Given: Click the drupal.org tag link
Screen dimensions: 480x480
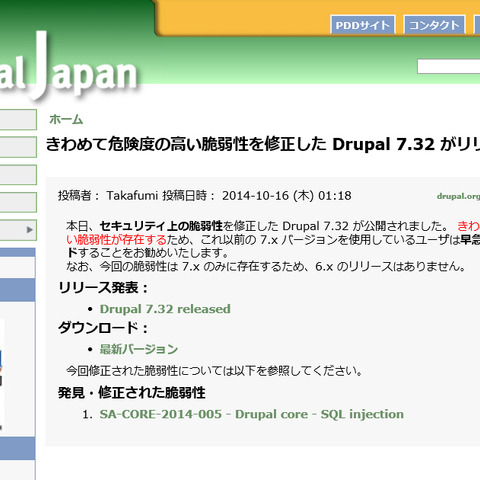Looking at the screenshot, I should point(458,196).
